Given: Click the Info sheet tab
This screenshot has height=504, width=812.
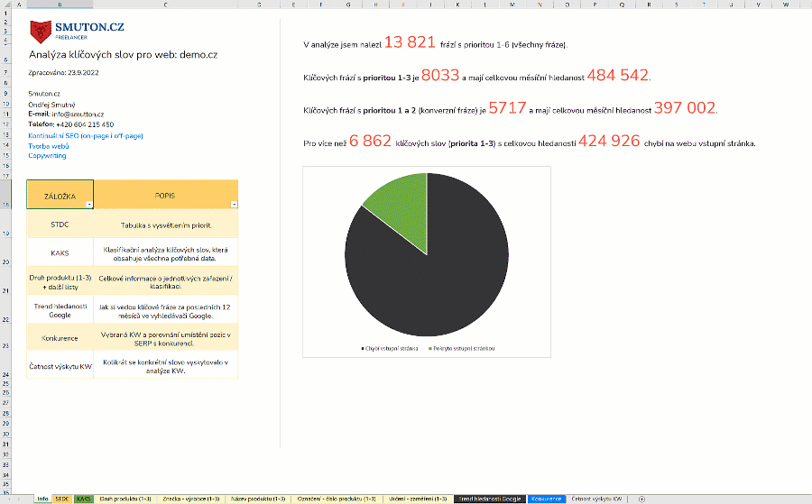Looking at the screenshot, I should [42, 499].
